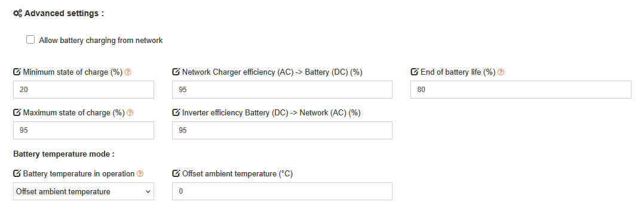
Task: Click the Inverter efficiency input field
Action: point(282,130)
